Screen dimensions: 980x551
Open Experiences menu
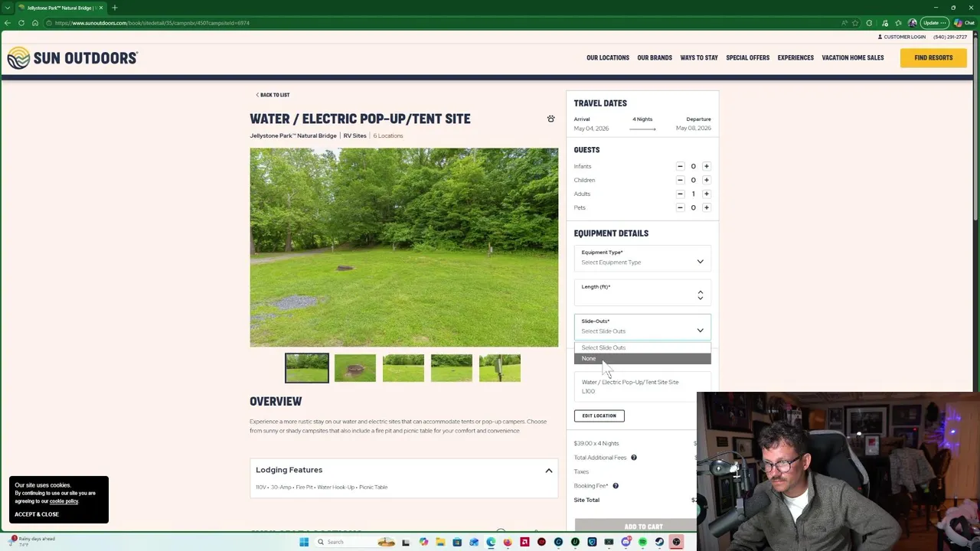click(x=795, y=57)
